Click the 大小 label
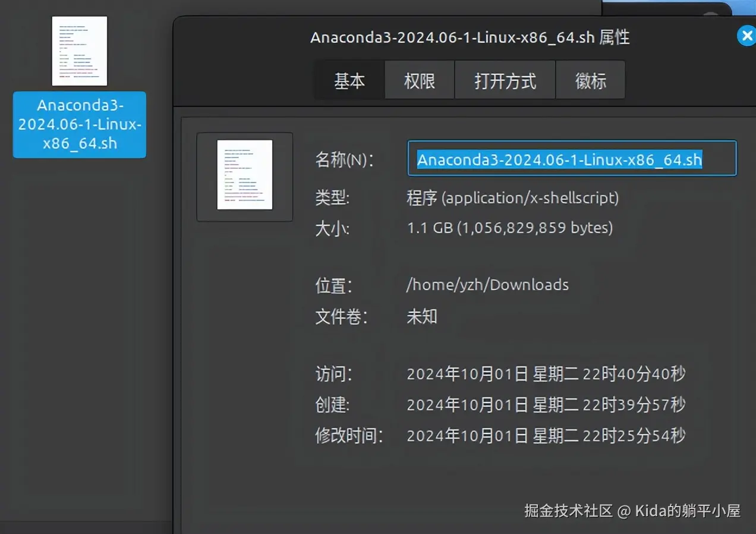The width and height of the screenshot is (756, 534). 333,228
